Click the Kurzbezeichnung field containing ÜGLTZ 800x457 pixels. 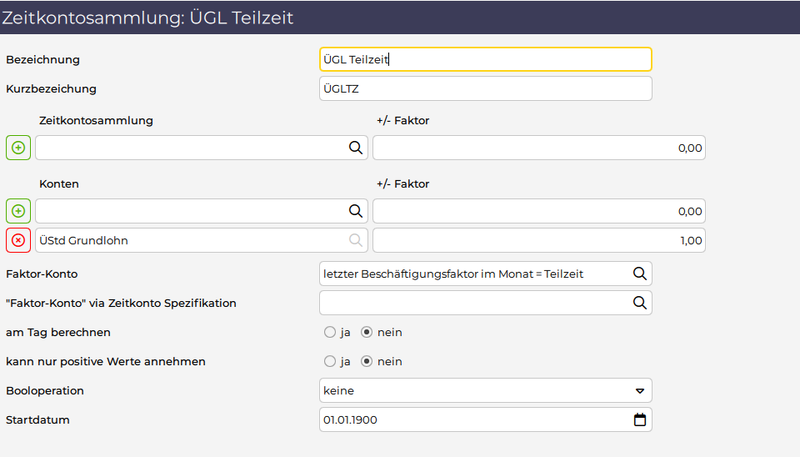485,89
